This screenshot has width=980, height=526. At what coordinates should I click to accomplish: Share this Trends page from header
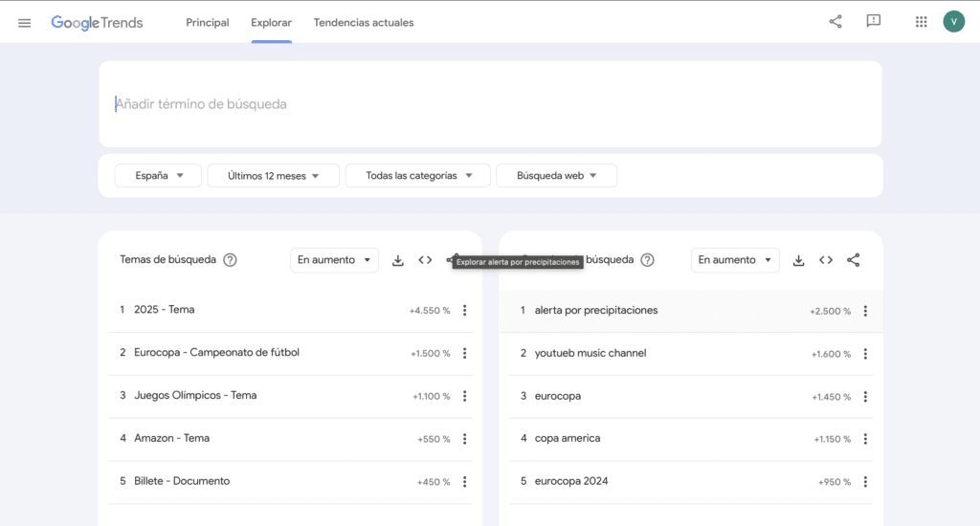835,22
